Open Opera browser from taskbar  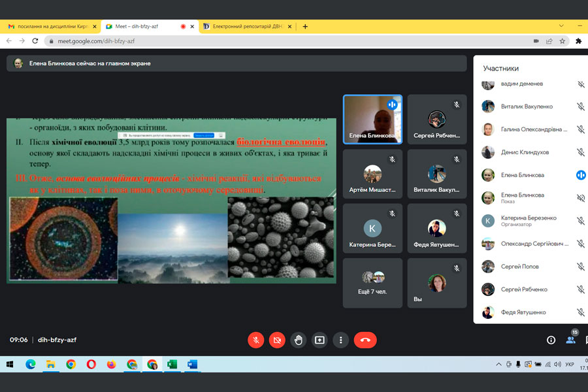[x=91, y=365]
